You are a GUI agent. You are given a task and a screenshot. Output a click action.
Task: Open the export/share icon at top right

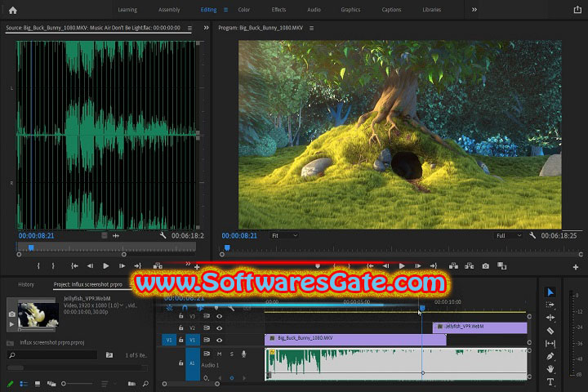click(x=577, y=9)
